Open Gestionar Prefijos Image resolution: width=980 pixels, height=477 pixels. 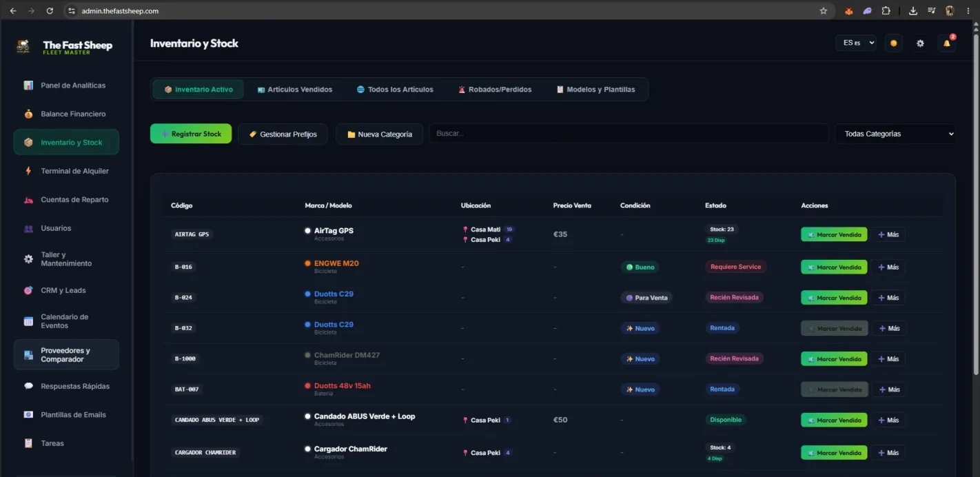click(283, 134)
